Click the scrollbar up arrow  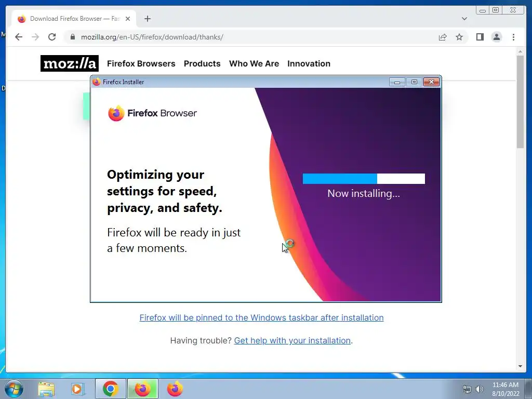[520, 51]
